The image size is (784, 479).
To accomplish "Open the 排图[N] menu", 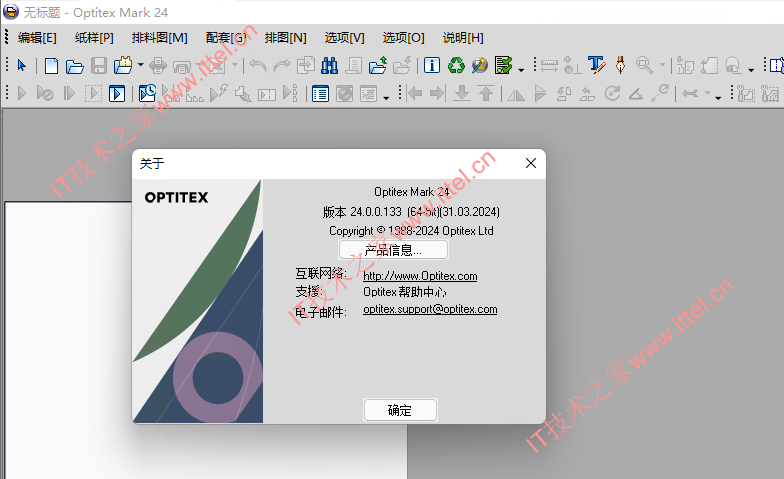I will (x=286, y=38).
